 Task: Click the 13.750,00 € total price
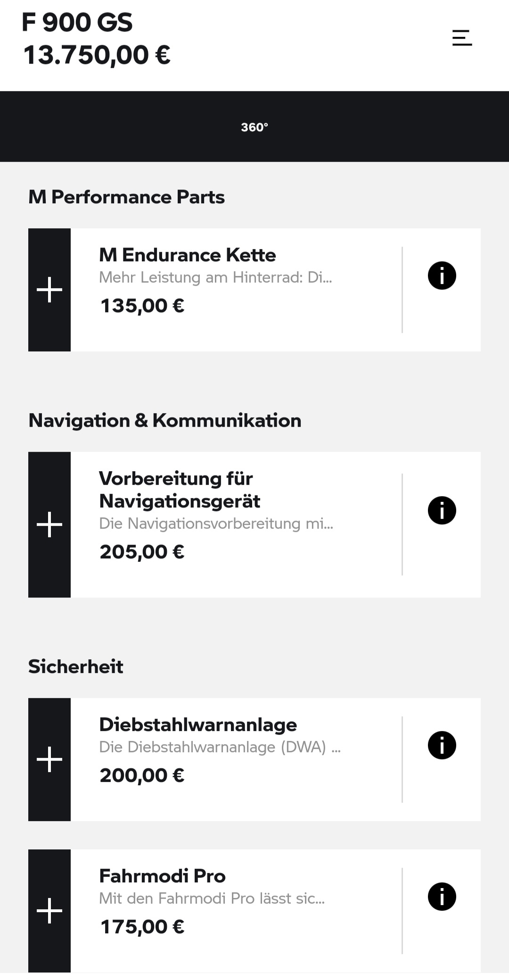click(97, 55)
